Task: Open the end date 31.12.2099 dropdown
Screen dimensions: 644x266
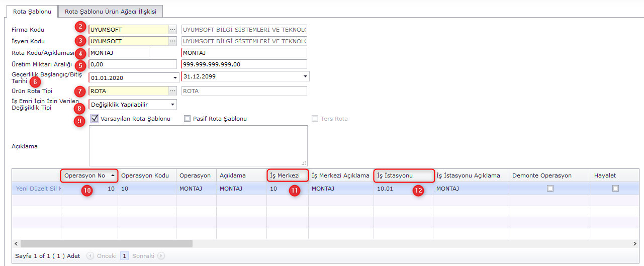Action: (x=305, y=76)
